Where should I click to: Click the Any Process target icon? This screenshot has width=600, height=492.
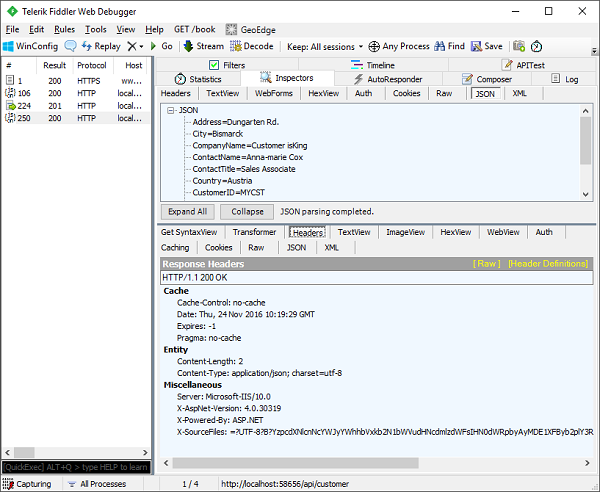374,47
